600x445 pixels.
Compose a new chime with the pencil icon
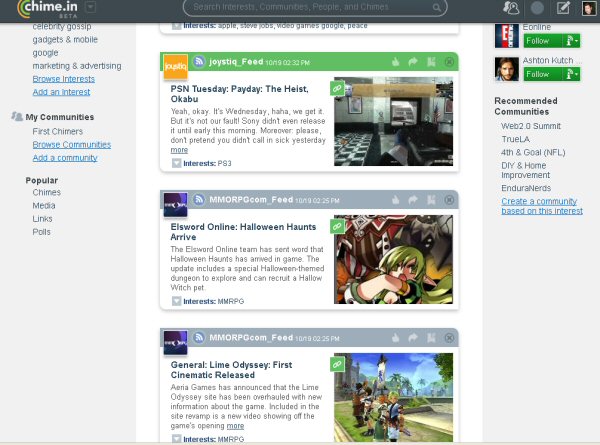point(563,7)
